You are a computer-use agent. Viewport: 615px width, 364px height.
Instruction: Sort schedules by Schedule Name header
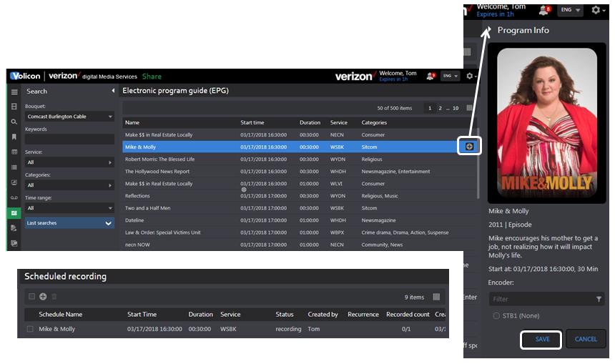click(x=60, y=315)
